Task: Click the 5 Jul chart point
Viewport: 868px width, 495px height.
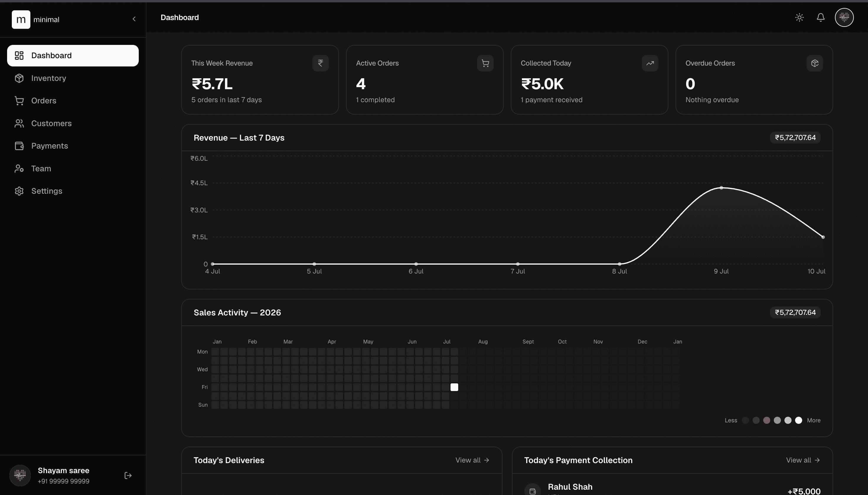Action: tap(314, 264)
